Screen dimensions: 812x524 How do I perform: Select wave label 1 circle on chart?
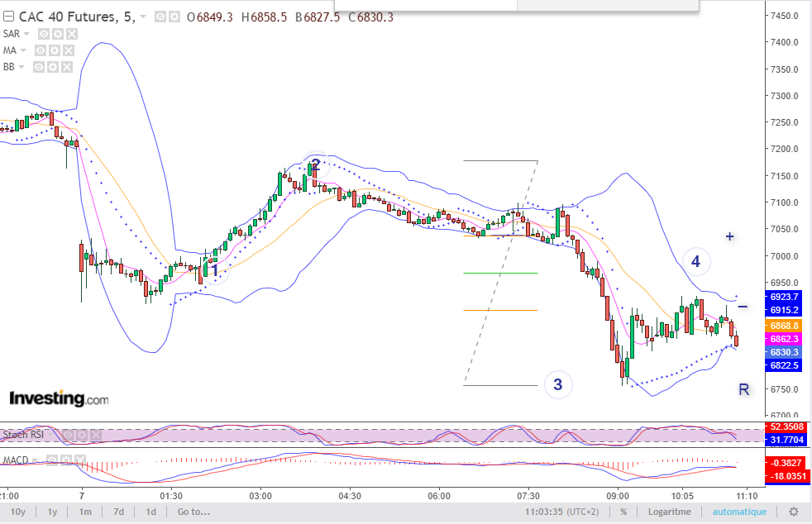click(x=215, y=270)
